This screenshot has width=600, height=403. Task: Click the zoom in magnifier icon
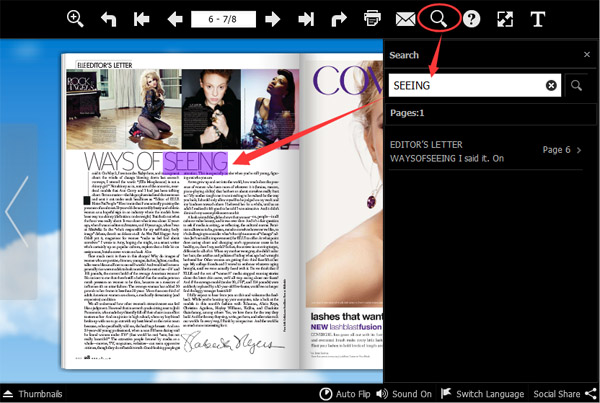tap(75, 18)
